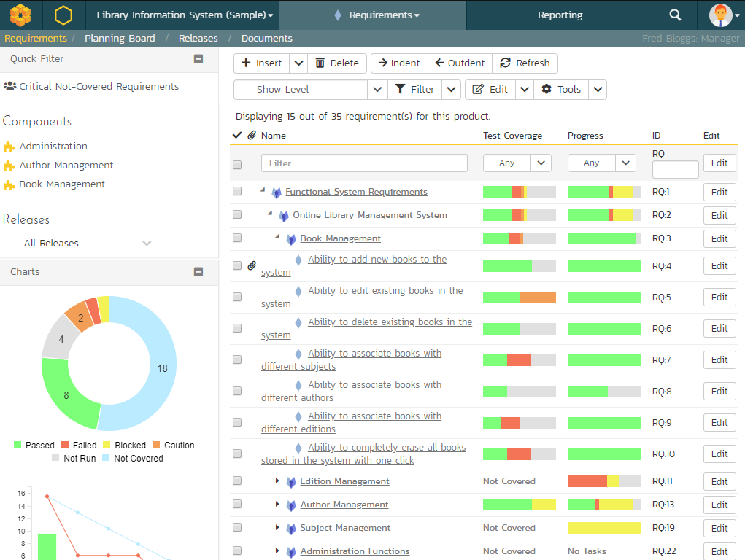This screenshot has width=745, height=560.
Task: Expand the Edition Management requirement
Action: 277,481
